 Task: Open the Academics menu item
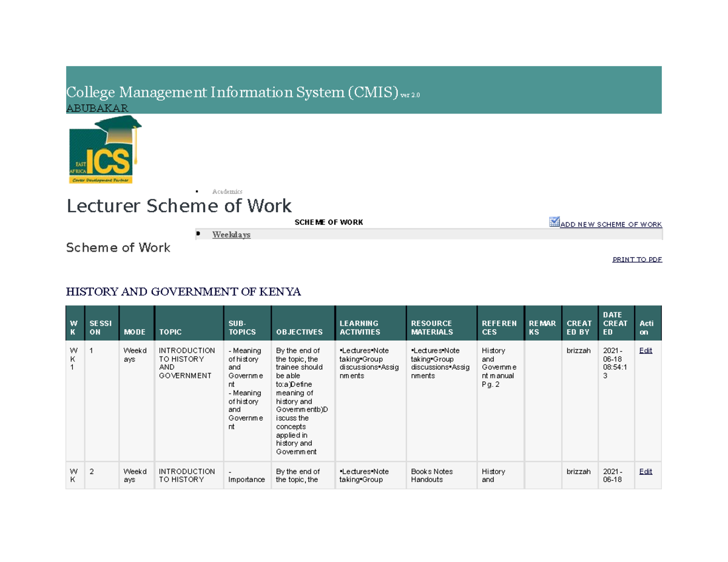coord(227,191)
